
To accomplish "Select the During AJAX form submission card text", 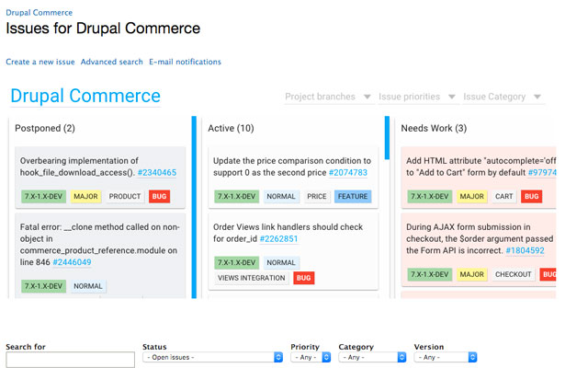I will (x=480, y=239).
